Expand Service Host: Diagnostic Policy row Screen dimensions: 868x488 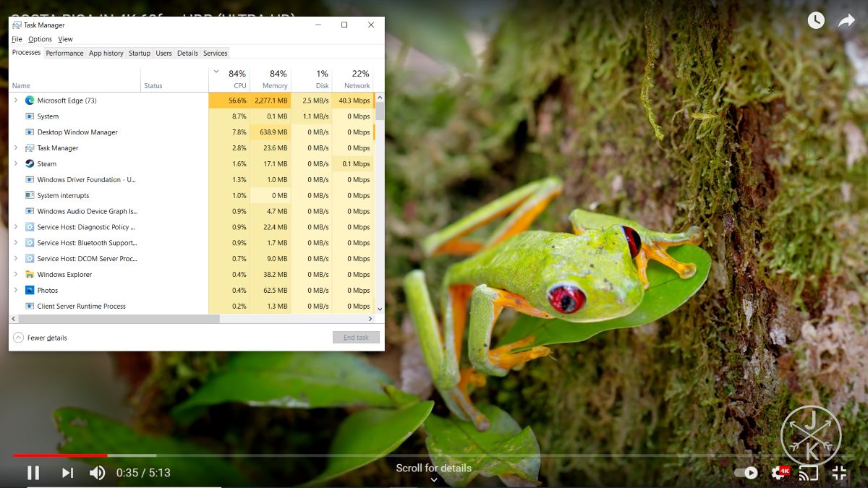point(16,227)
